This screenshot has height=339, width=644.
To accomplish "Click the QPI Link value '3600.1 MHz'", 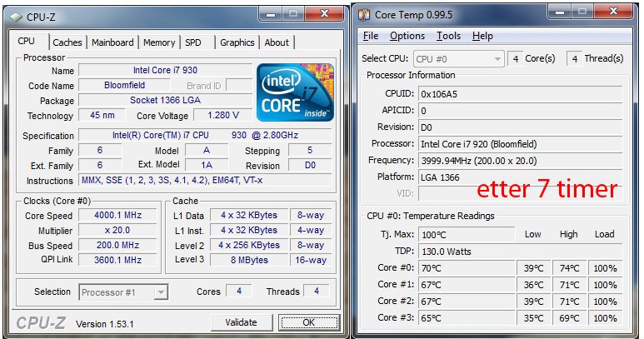I will [117, 260].
